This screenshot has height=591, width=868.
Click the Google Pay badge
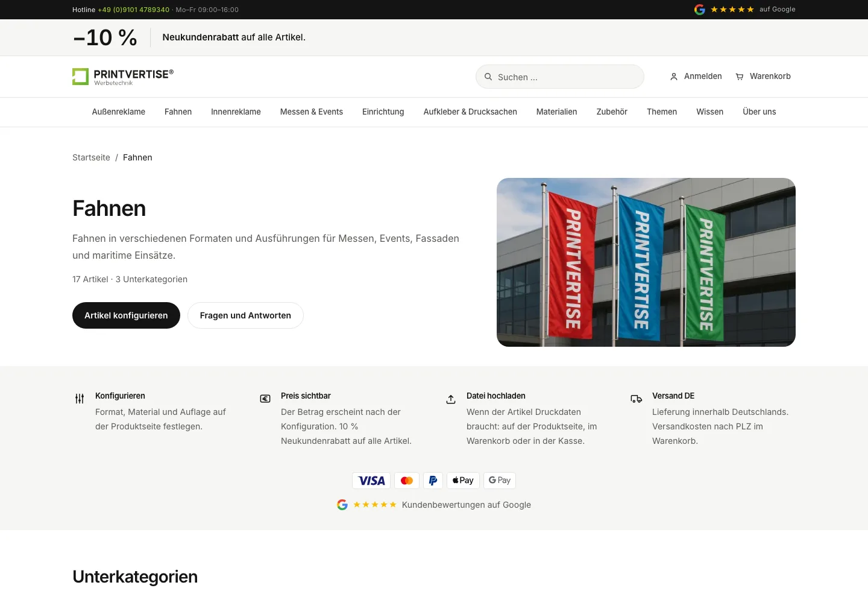pyautogui.click(x=499, y=481)
